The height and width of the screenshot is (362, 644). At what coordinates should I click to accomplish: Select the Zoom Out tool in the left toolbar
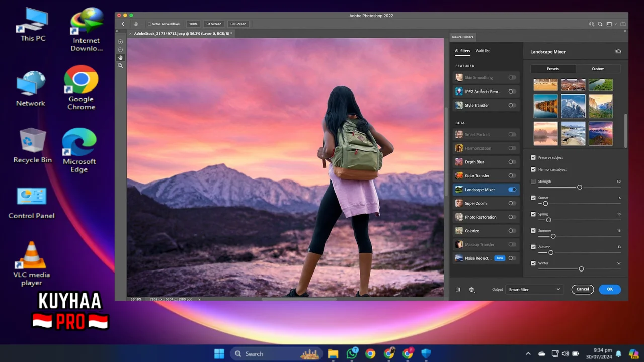point(120,50)
